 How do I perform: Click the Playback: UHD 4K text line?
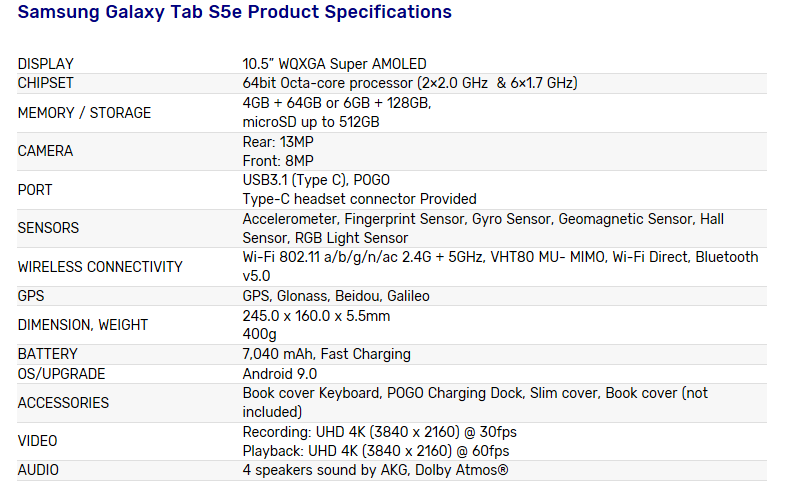(x=376, y=451)
